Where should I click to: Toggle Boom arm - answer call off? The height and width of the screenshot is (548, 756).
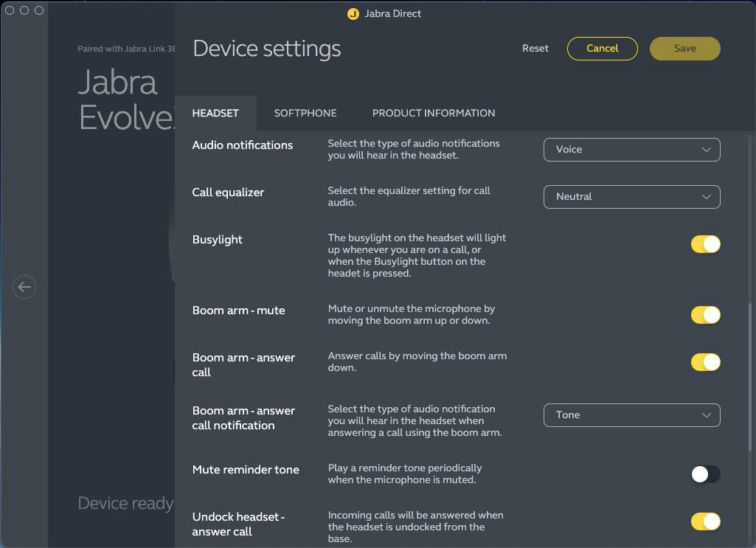(705, 362)
